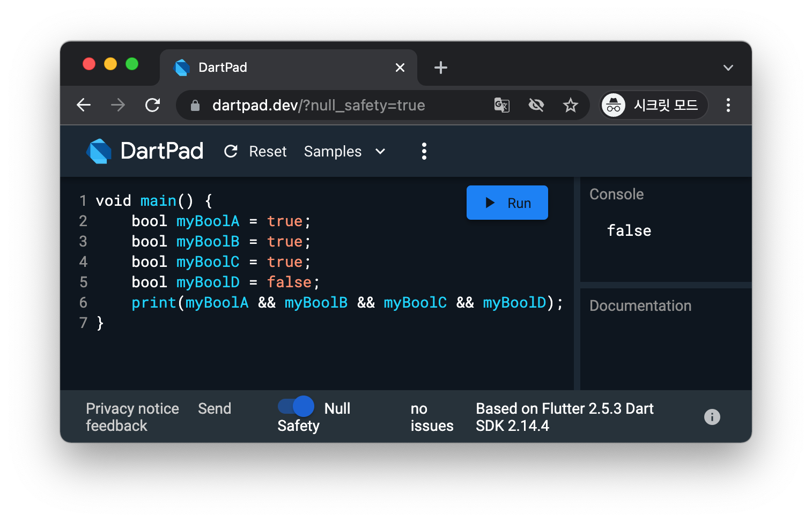
Task: Click the no issues status
Action: pos(432,417)
